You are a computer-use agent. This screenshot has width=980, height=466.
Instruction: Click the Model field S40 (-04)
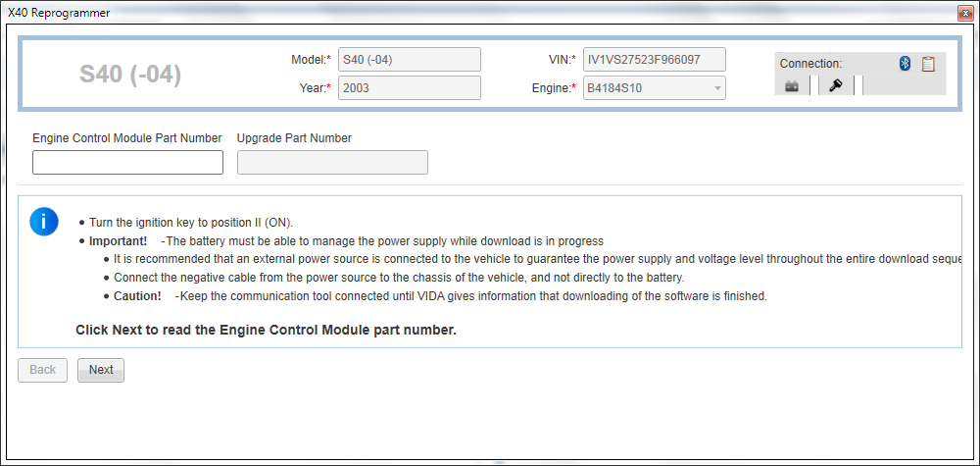[x=410, y=60]
